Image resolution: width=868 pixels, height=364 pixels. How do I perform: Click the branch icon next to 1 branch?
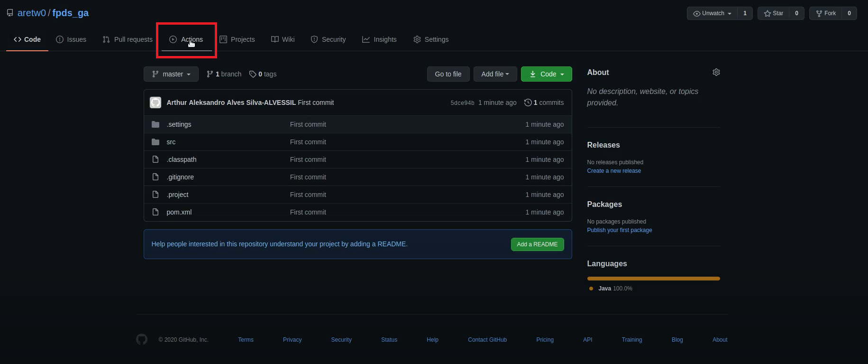click(210, 74)
